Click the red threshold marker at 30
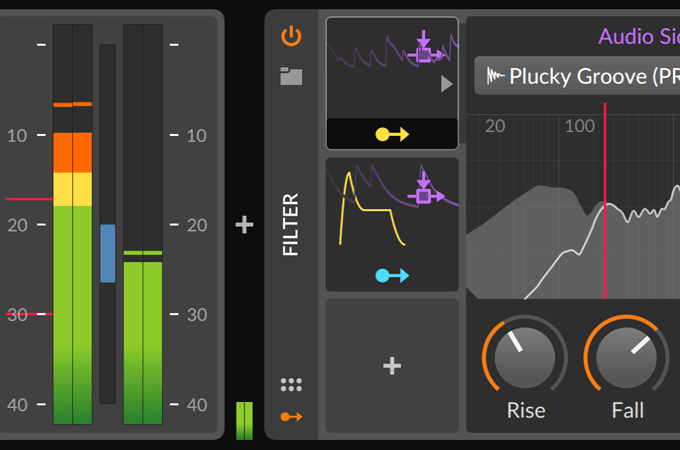 29,314
